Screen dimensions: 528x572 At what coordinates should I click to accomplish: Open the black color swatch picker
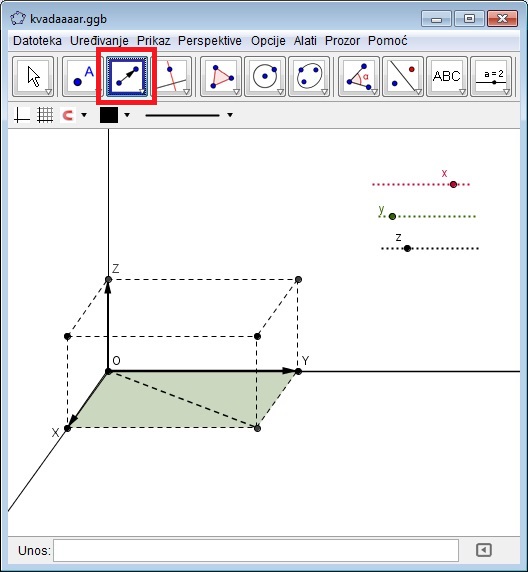pyautogui.click(x=109, y=115)
